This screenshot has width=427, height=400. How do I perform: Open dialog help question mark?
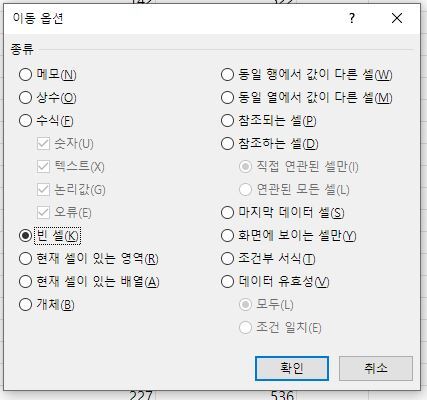pos(352,18)
